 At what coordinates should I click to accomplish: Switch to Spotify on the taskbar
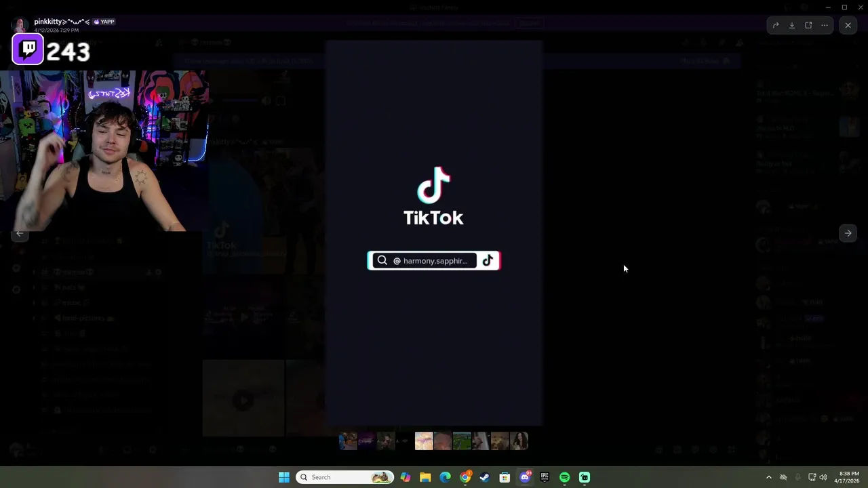point(564,477)
